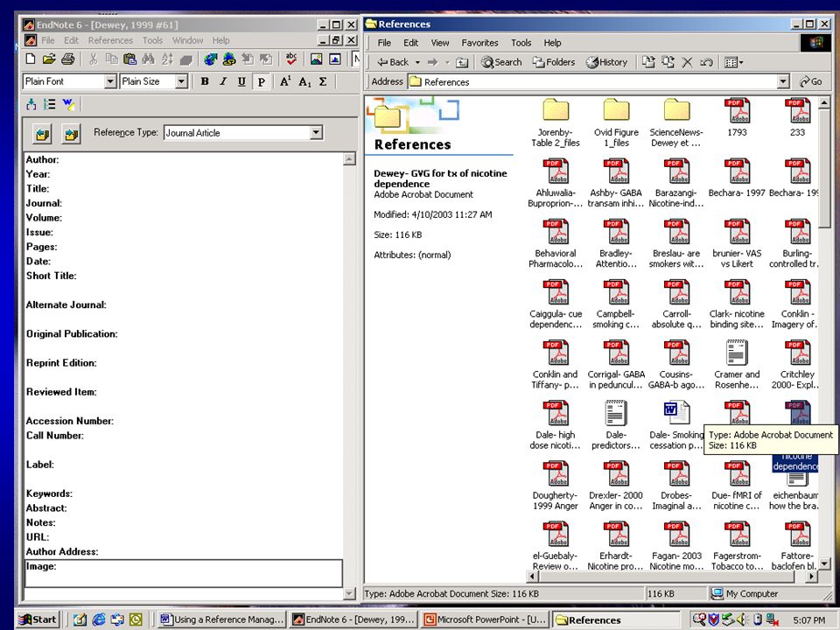Go to previous reference arrow button
Image resolution: width=840 pixels, height=630 pixels.
[x=42, y=133]
